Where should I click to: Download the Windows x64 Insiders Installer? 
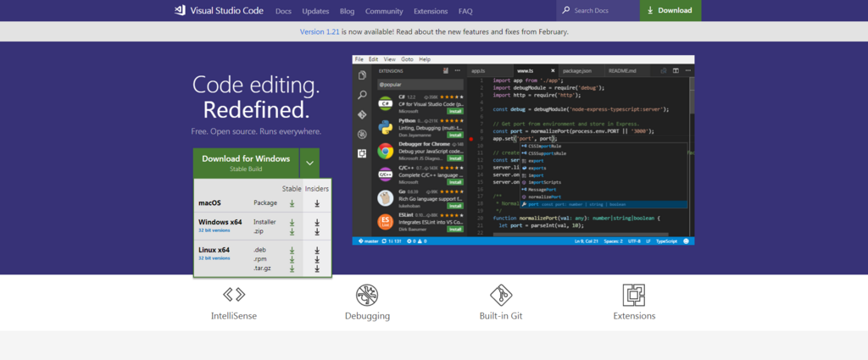point(317,222)
